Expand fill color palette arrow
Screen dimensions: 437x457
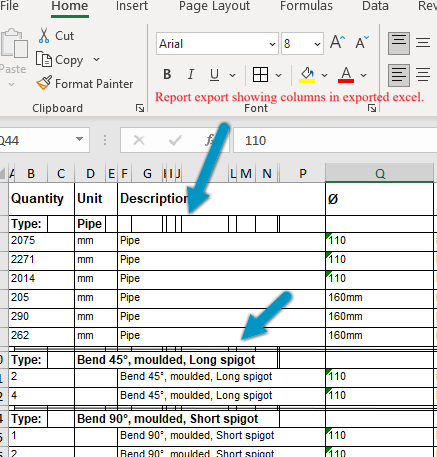click(324, 75)
